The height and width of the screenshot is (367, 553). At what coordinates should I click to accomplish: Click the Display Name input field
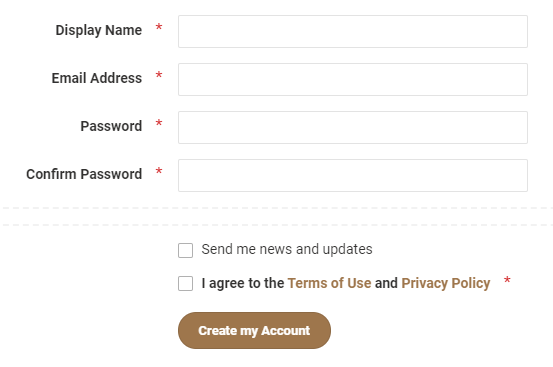pos(353,31)
